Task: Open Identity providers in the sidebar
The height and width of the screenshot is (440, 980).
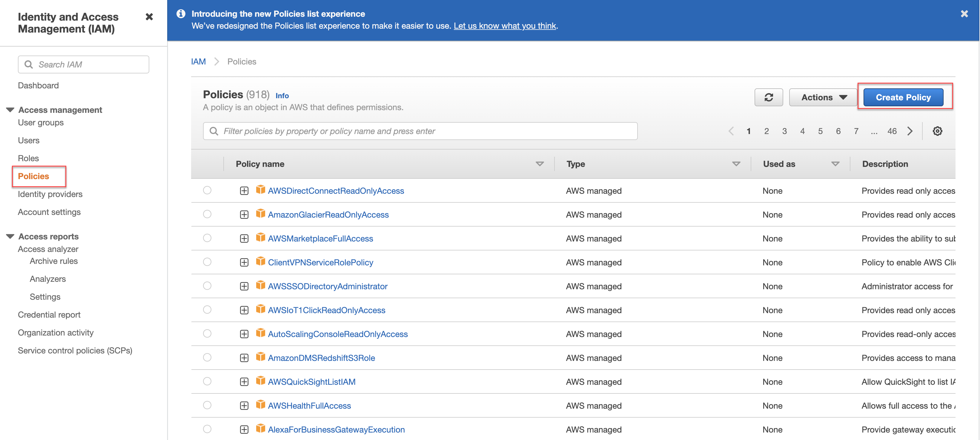Action: 50,194
